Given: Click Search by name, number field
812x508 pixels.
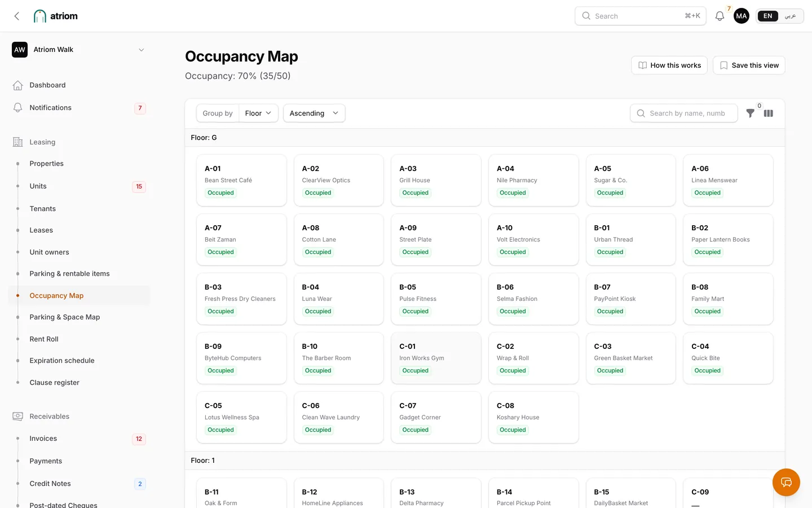Looking at the screenshot, I should (x=684, y=113).
